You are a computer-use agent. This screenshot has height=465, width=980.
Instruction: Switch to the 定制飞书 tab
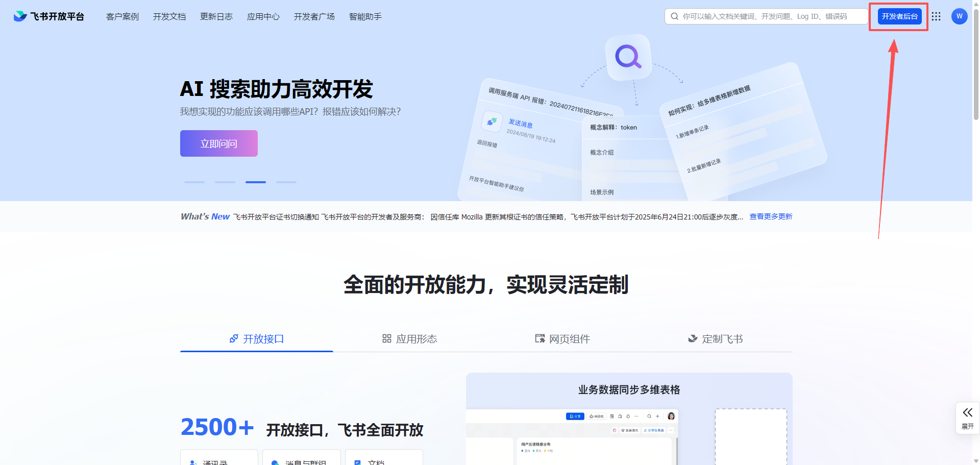716,339
